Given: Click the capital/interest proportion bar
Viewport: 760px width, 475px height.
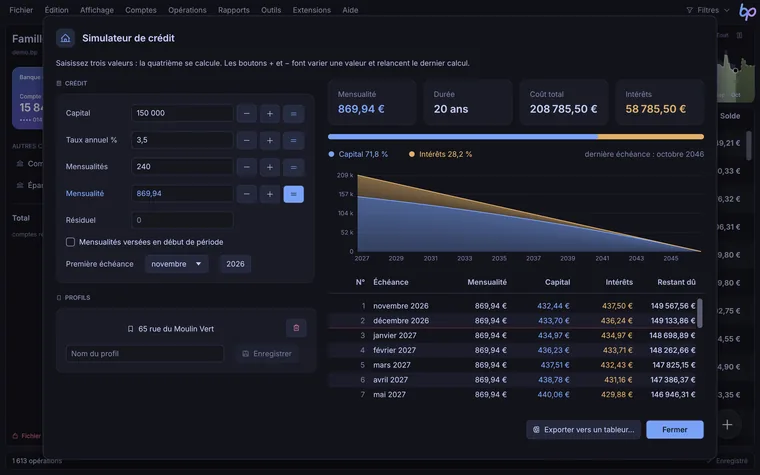Looking at the screenshot, I should point(516,137).
